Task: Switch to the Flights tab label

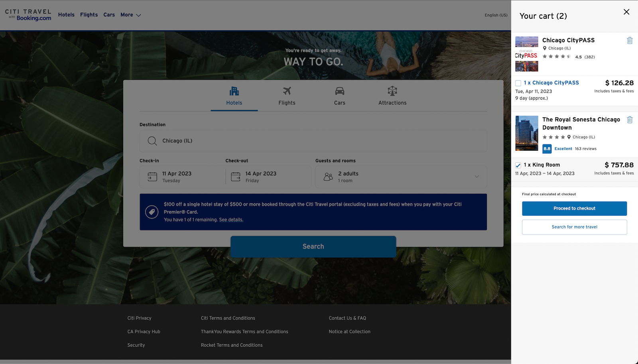Action: (287, 103)
